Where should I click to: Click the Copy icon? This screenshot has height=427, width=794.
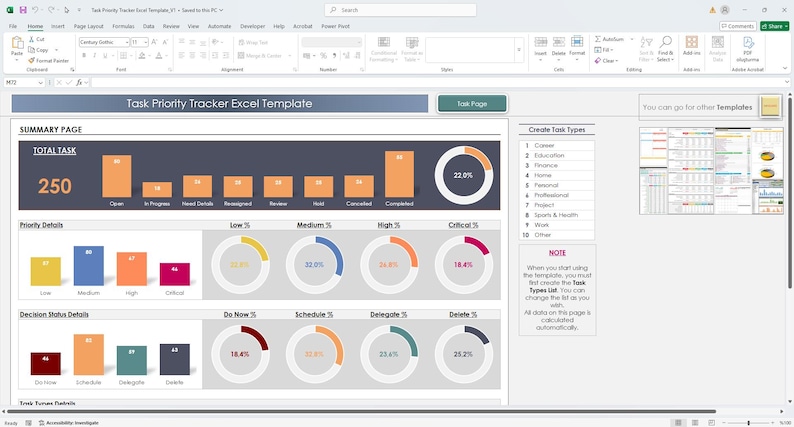[31, 50]
